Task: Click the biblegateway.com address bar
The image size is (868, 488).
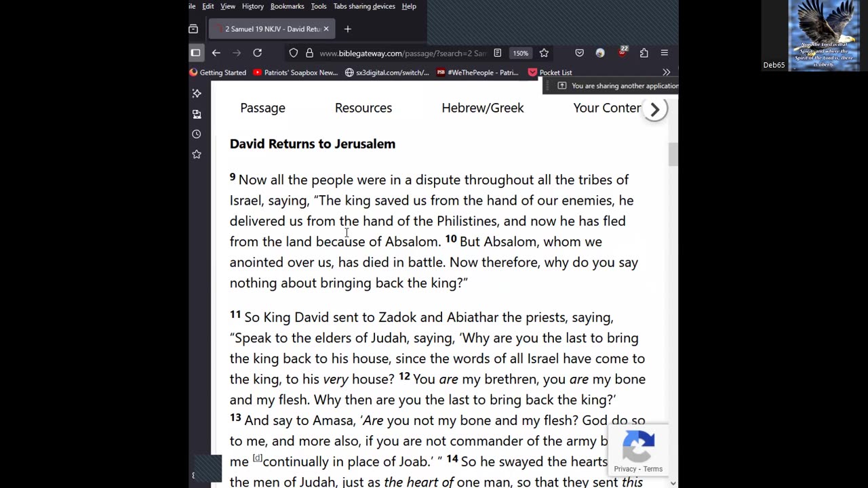Action: click(403, 53)
